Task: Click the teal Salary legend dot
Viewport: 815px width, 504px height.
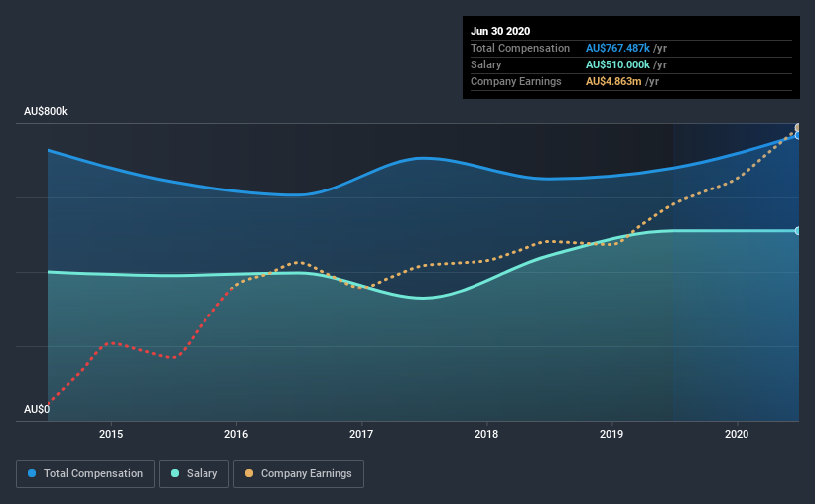Action: tap(175, 473)
